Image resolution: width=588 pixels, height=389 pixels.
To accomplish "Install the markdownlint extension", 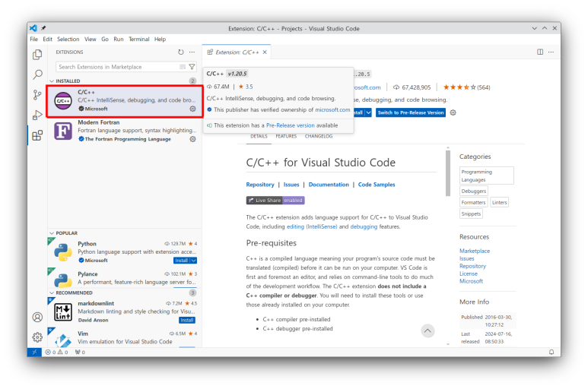I will [x=187, y=320].
